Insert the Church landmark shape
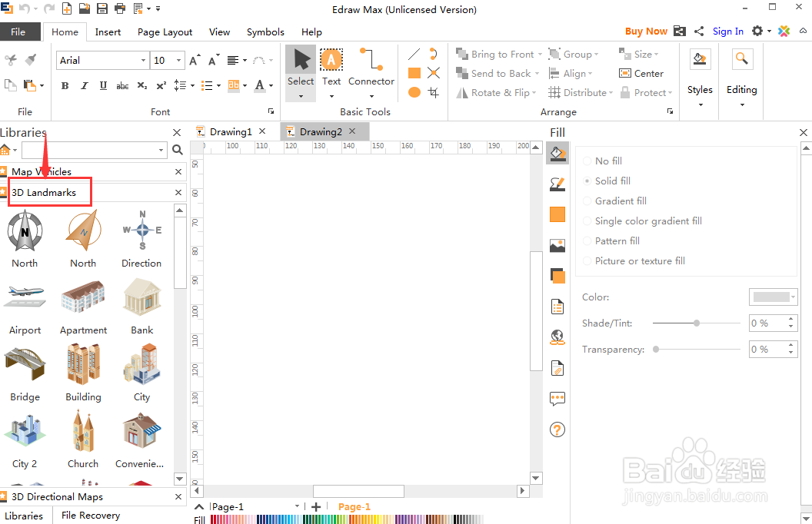The height and width of the screenshot is (524, 812). click(x=83, y=439)
